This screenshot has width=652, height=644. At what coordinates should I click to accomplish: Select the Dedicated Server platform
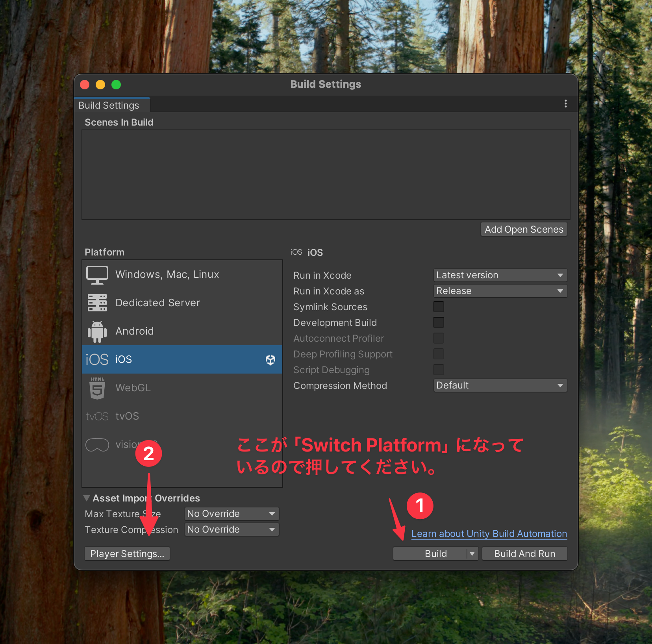click(182, 303)
